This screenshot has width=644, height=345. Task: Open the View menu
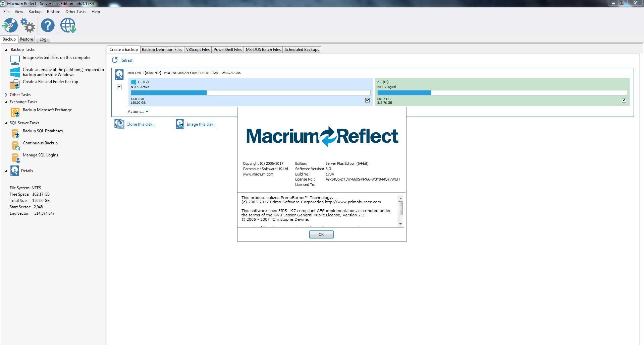pyautogui.click(x=19, y=12)
